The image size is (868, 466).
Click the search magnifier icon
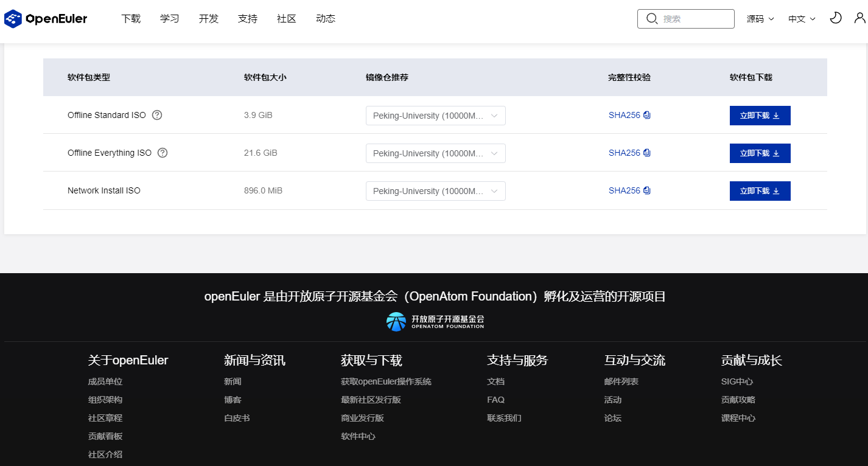click(x=651, y=19)
